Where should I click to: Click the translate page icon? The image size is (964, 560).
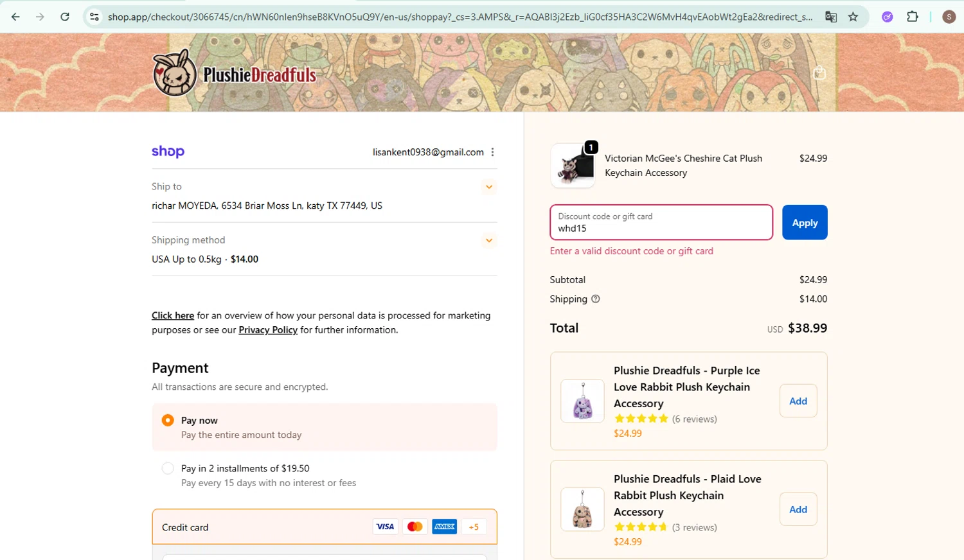click(x=831, y=17)
